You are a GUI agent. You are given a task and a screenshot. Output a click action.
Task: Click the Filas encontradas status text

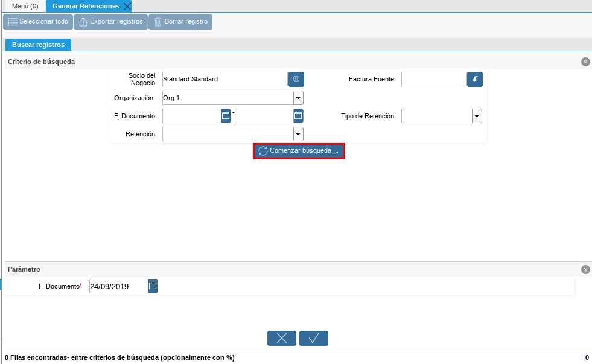[119, 357]
